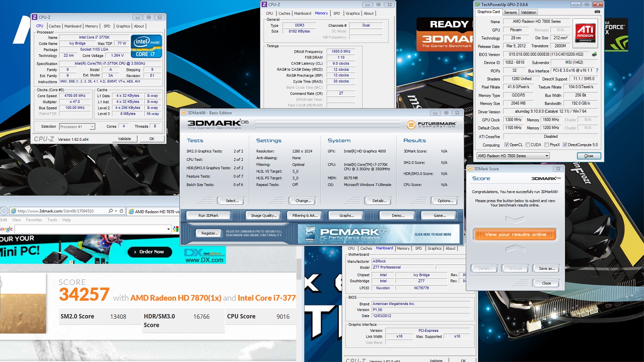Click the Change... button under Settings

[x=303, y=201]
